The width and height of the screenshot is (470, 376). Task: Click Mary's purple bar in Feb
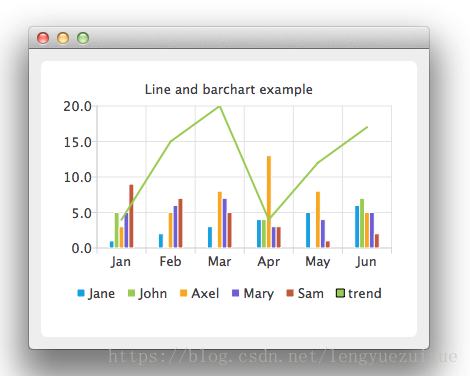175,227
